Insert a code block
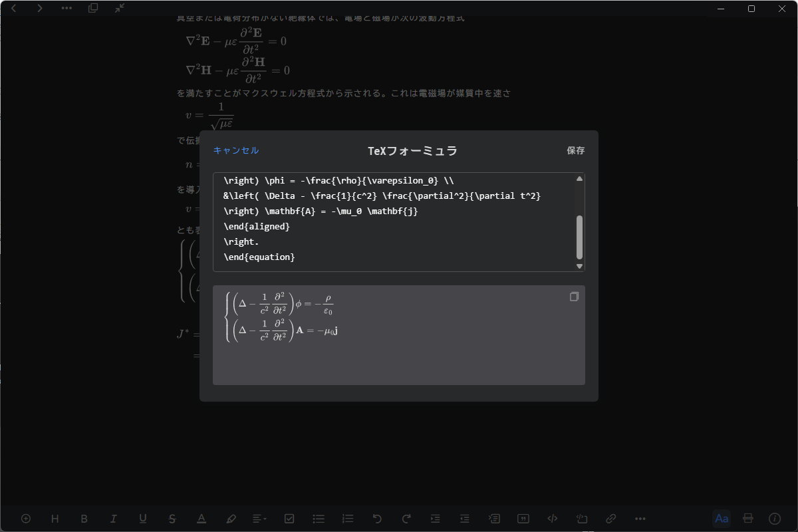 pyautogui.click(x=552, y=519)
